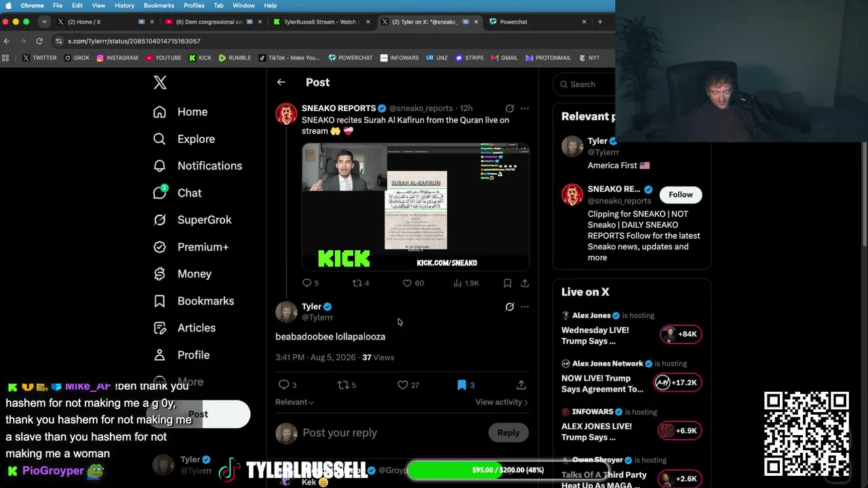Open SuperGrok from the sidebar
The image size is (868, 488).
193,220
